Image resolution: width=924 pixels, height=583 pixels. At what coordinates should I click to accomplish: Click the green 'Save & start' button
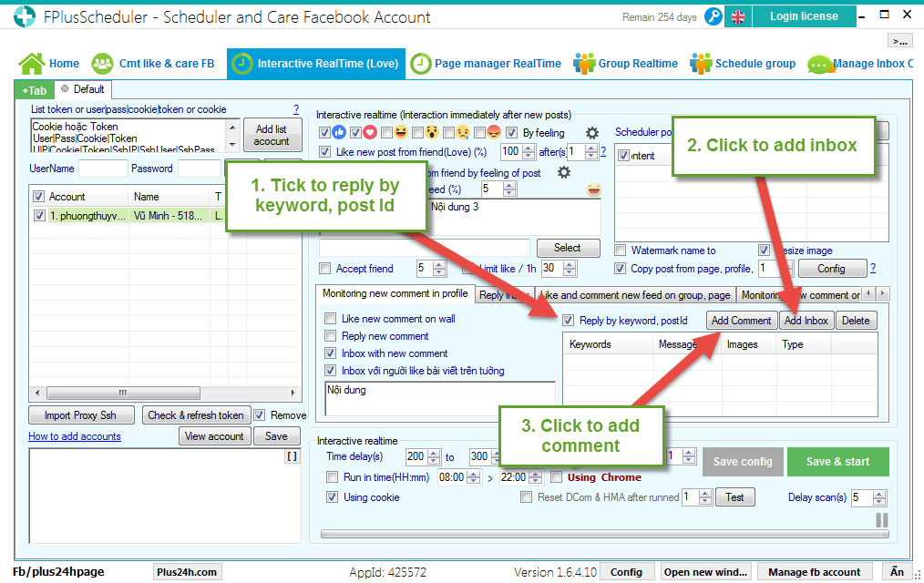837,462
